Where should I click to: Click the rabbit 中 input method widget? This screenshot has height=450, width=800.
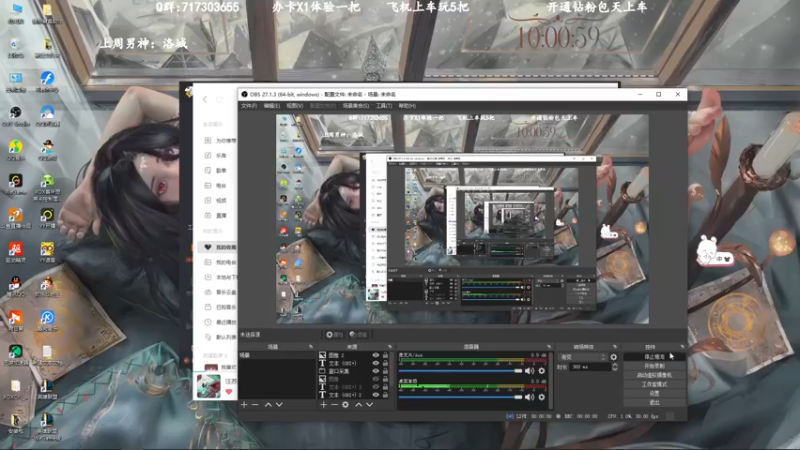[714, 252]
